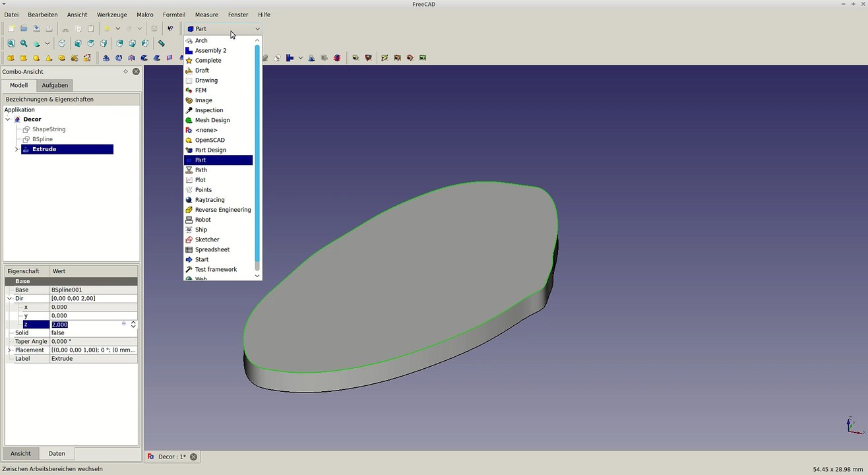Click the Cross-sections tool icon
Image resolution: width=868 pixels, height=475 pixels.
(x=337, y=58)
